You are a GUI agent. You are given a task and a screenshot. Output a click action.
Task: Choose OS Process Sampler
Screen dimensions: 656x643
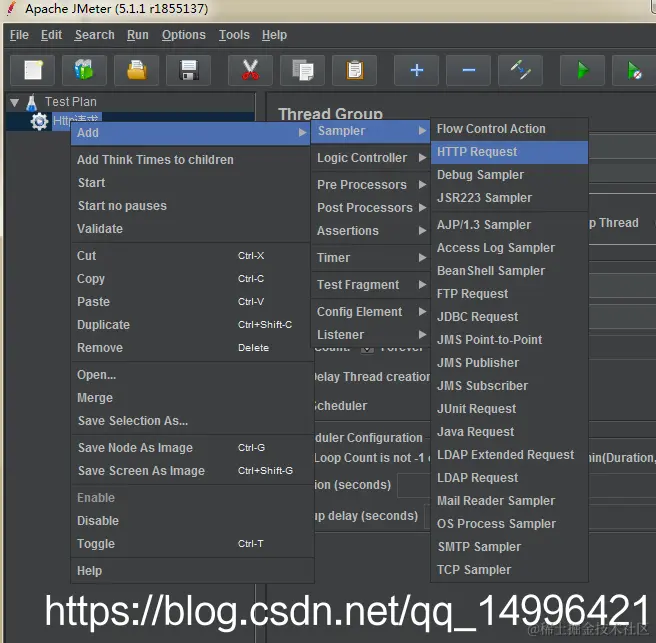pyautogui.click(x=509, y=524)
